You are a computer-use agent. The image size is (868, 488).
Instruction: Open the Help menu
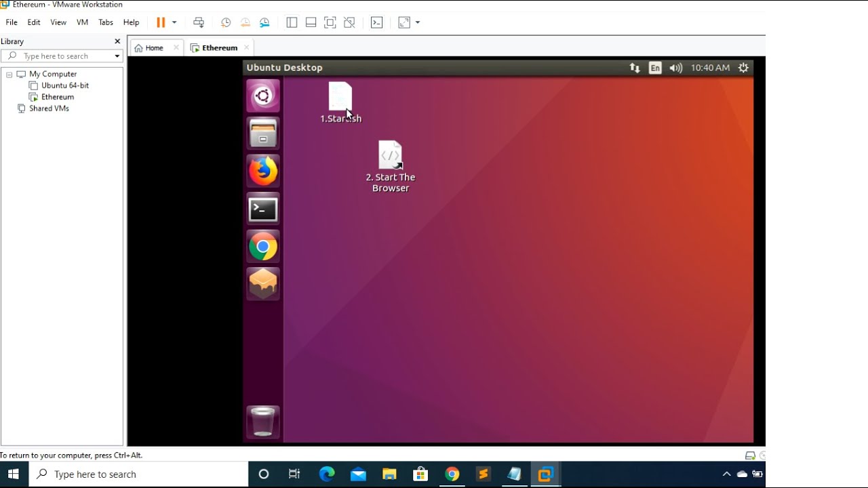tap(131, 22)
